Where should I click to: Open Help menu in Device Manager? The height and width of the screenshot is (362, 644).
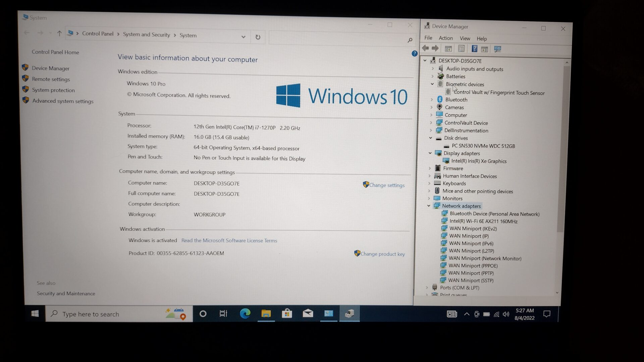(482, 39)
